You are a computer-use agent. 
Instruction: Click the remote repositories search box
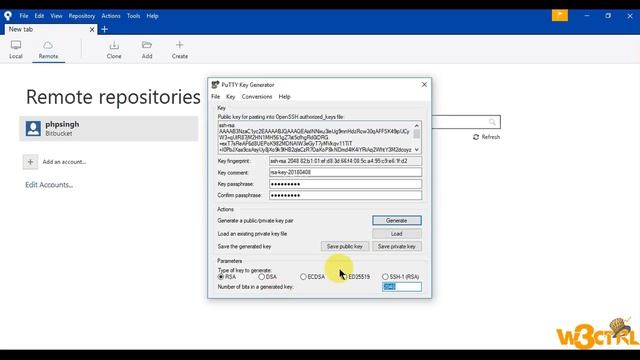click(x=466, y=122)
